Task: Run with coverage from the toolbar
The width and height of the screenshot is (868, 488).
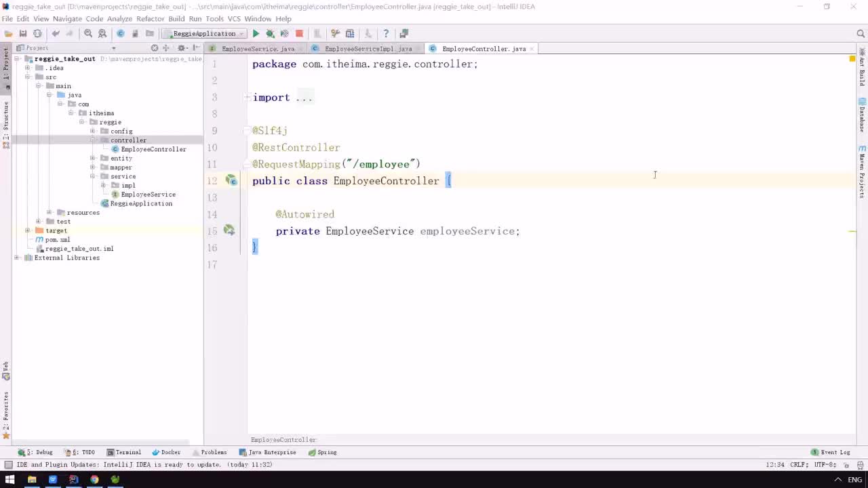Action: point(284,33)
